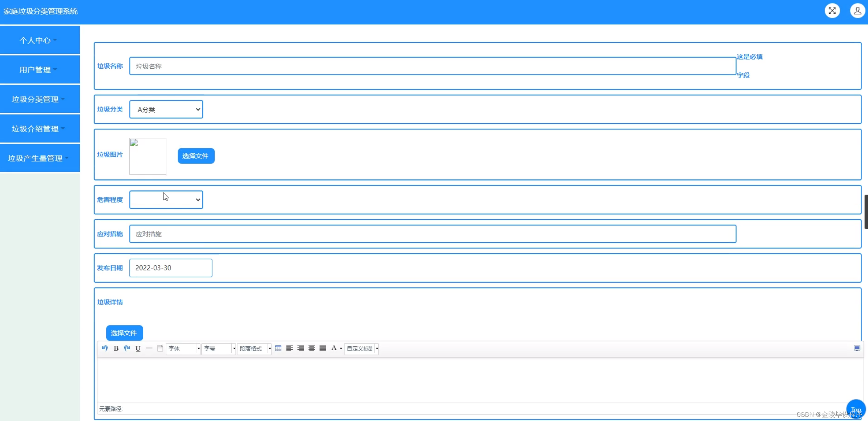Apply justify alignment in editor
This screenshot has height=421, width=868.
[x=323, y=348]
